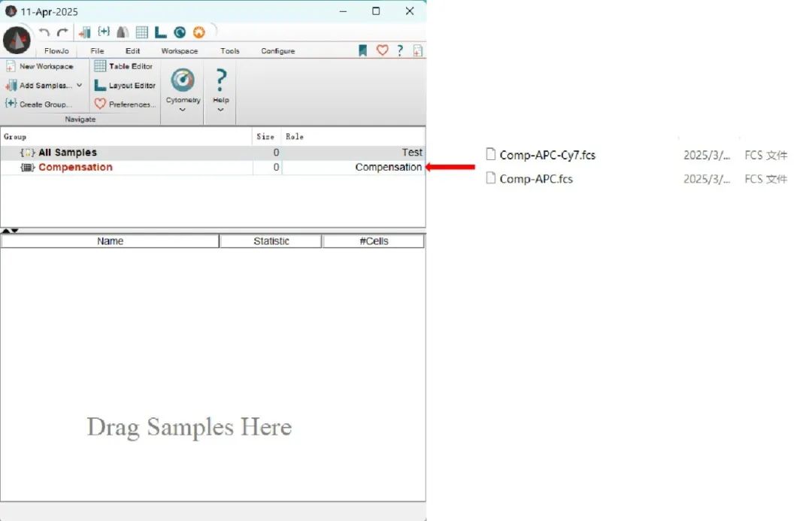Switch to the Configure tab
Screen dimensions: 812x521
coord(277,51)
